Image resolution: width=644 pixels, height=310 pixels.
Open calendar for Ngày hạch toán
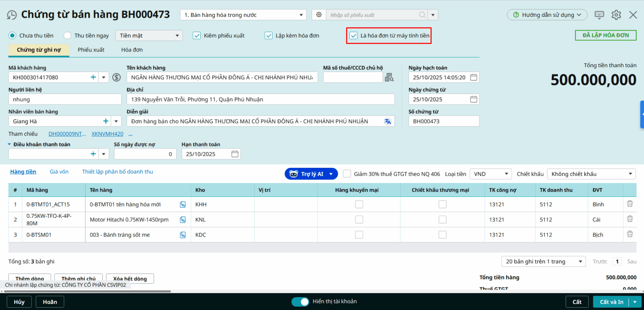point(474,77)
